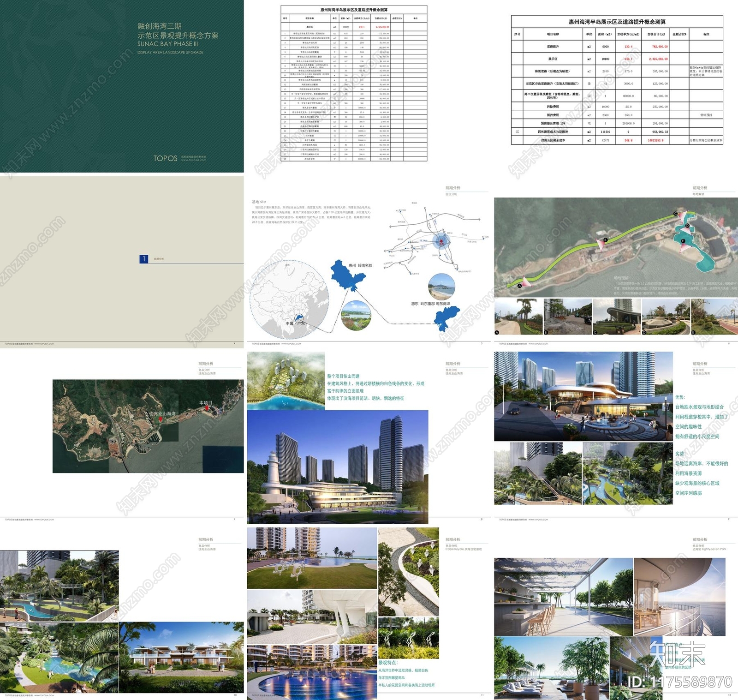Click SUNAC BAY PHASE III text
This screenshot has height=700, width=738.
[167, 44]
